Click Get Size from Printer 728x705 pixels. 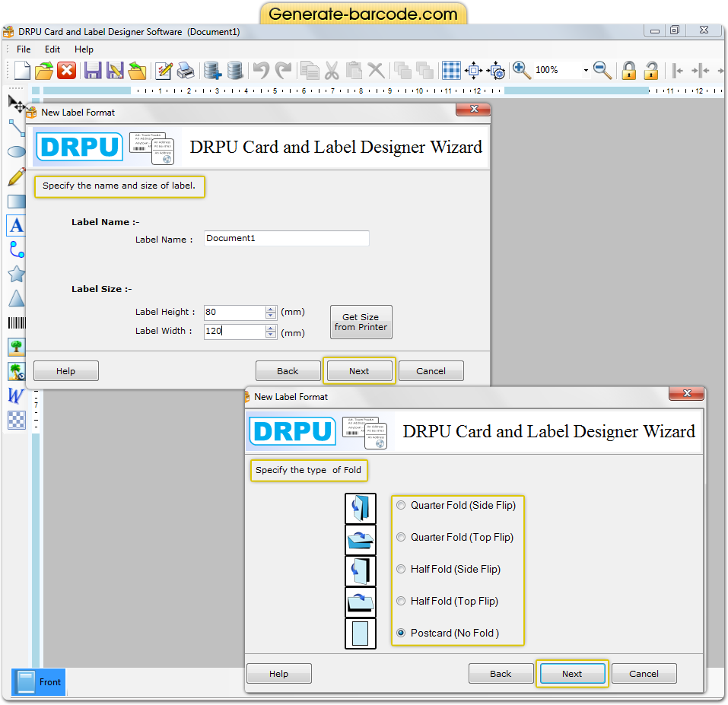point(361,322)
